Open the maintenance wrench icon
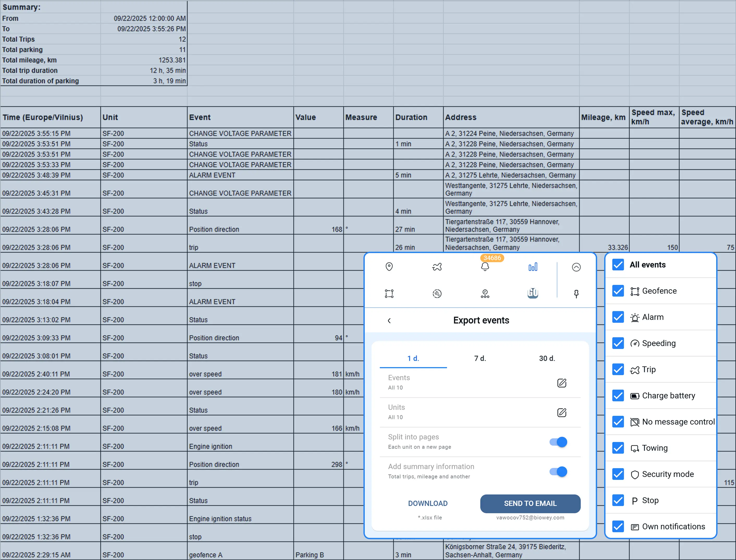Screen dimensions: 736x560 click(x=437, y=294)
